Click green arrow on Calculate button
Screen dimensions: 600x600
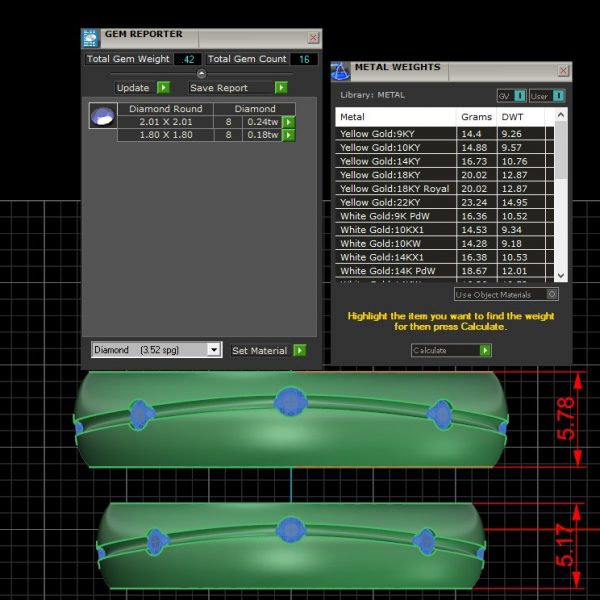tap(485, 350)
